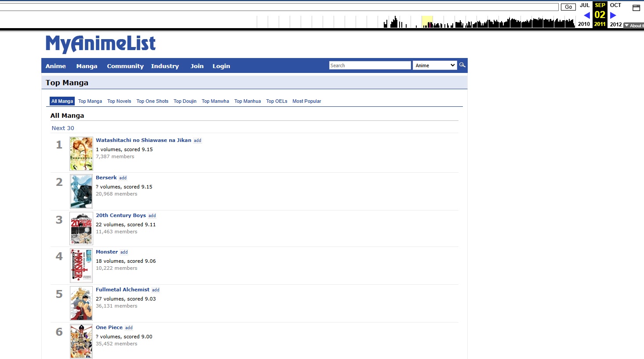
Task: Open the Community menu
Action: 125,66
